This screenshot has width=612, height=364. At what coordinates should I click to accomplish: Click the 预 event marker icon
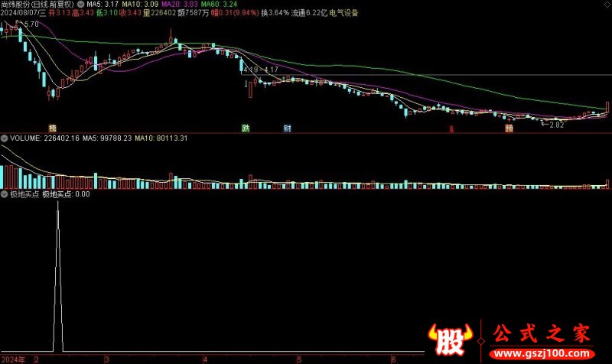[509, 128]
